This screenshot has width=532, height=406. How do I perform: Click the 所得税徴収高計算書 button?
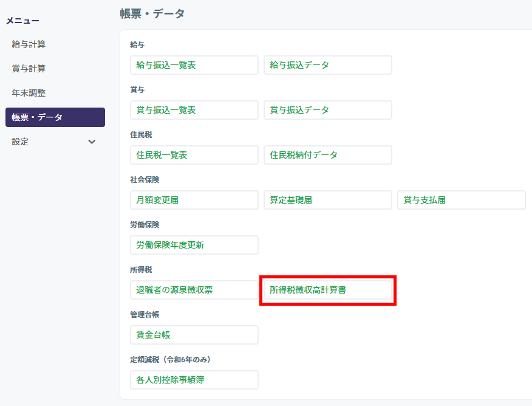pyautogui.click(x=327, y=290)
